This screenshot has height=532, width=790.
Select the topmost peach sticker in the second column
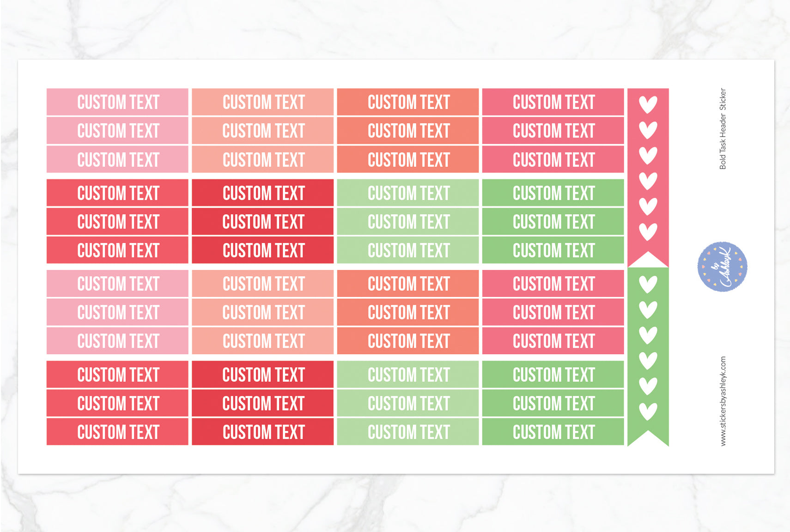click(x=263, y=102)
